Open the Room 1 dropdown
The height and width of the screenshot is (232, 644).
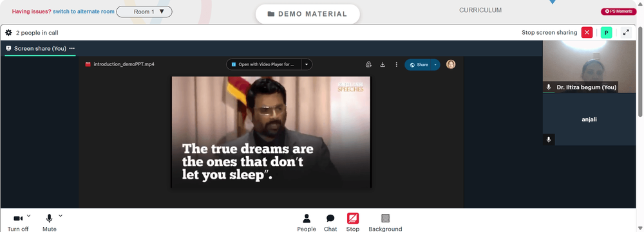point(144,12)
